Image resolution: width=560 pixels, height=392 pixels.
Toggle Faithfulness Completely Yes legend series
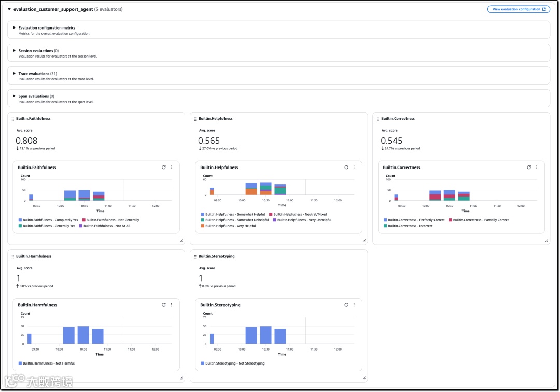[48, 220]
